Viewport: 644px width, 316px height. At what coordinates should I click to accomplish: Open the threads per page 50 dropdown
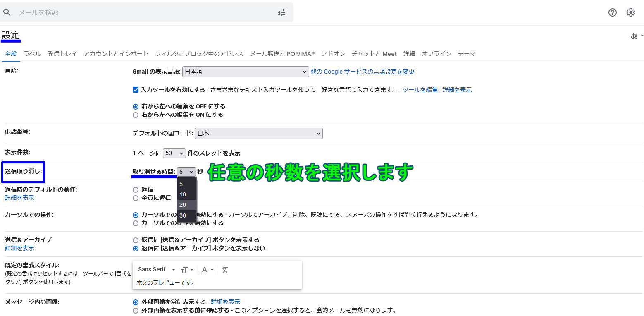pyautogui.click(x=174, y=153)
